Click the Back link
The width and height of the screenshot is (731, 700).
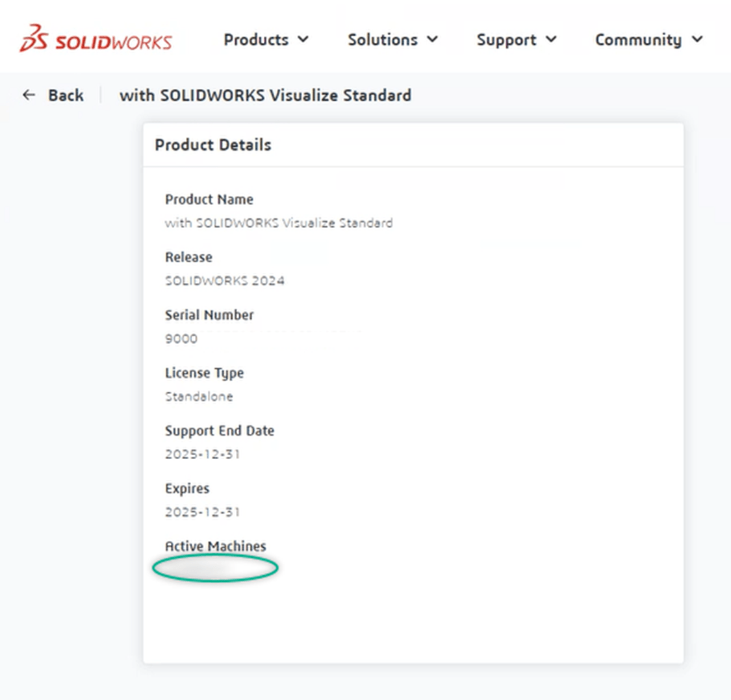point(65,95)
